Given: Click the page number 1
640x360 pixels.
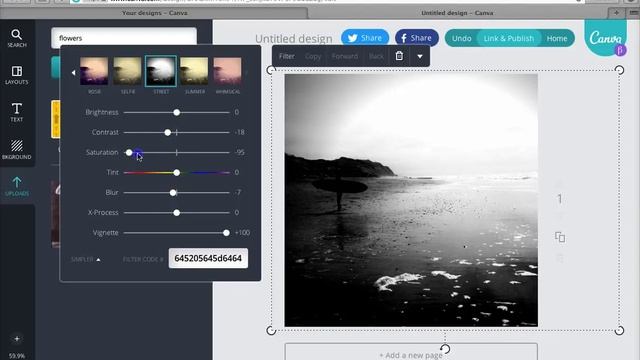Looking at the screenshot, I should (x=560, y=199).
